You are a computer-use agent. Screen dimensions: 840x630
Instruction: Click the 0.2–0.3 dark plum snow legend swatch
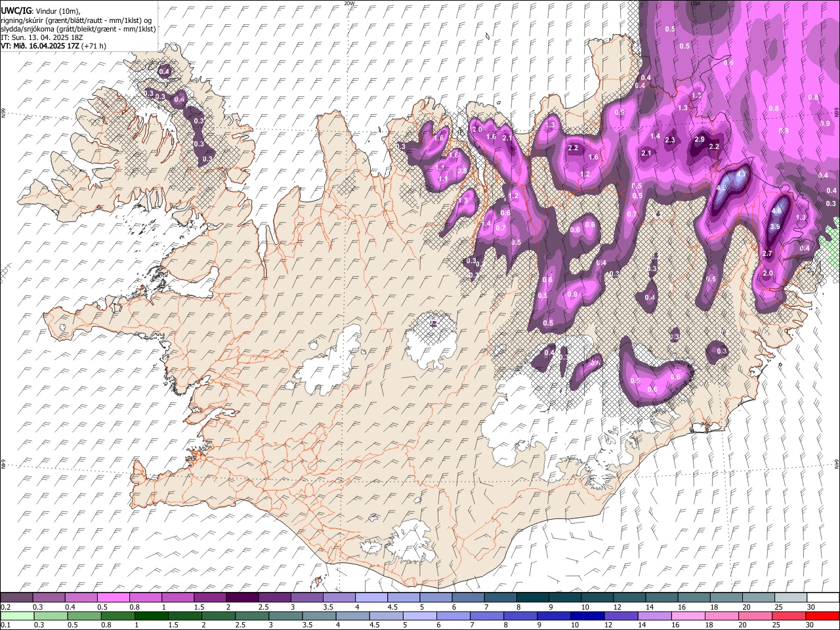tap(16, 597)
